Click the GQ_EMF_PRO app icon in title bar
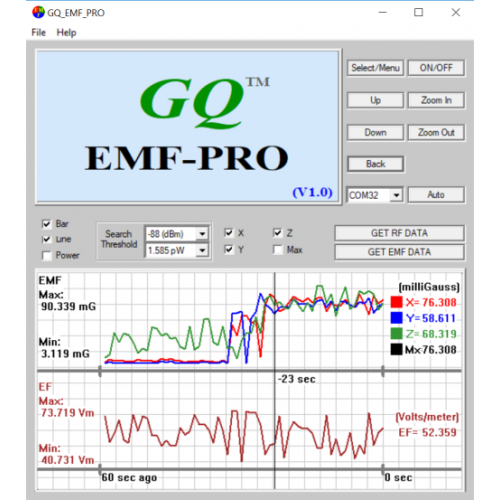Viewport: 500px width, 500px height. [x=38, y=12]
